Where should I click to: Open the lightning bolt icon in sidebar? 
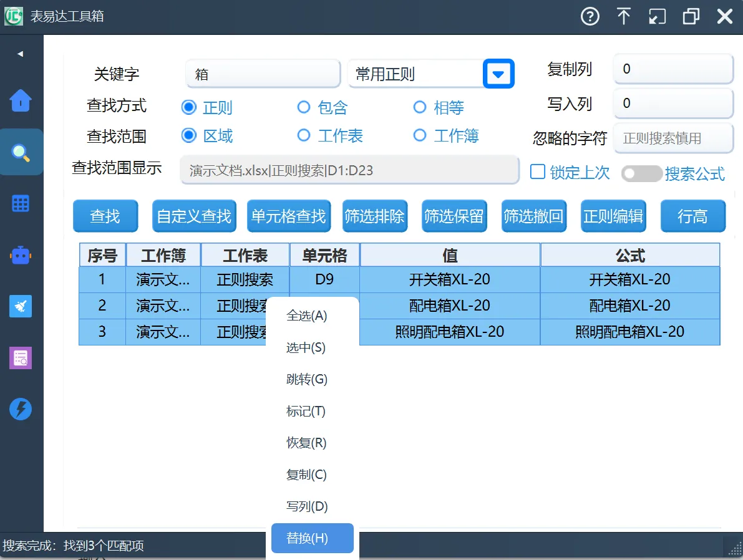click(x=21, y=409)
